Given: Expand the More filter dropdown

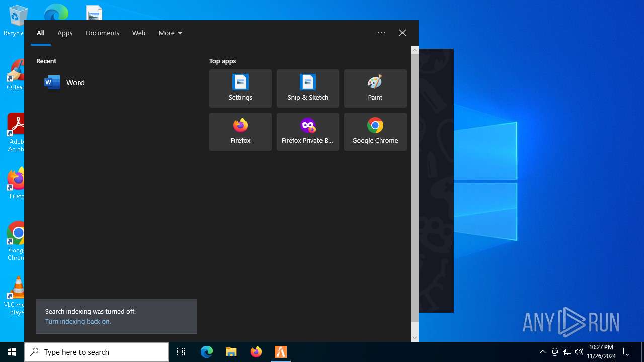Looking at the screenshot, I should point(171,33).
